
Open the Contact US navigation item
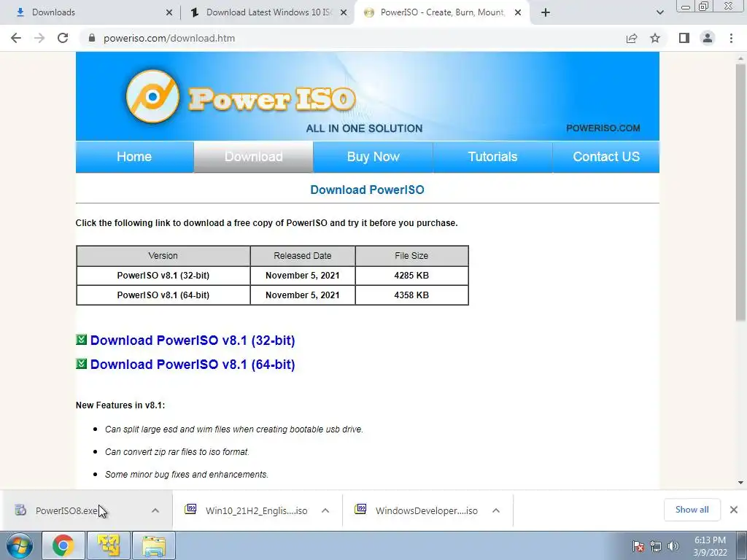606,157
